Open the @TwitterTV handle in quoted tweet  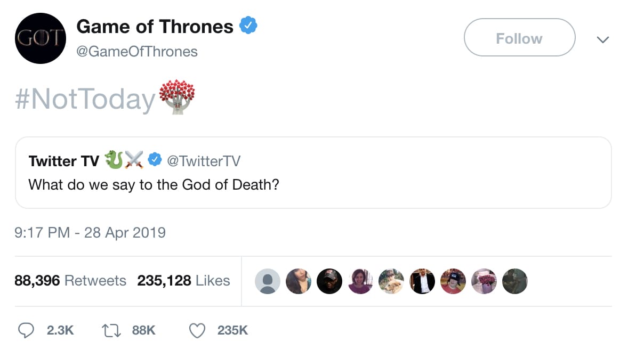click(x=204, y=160)
